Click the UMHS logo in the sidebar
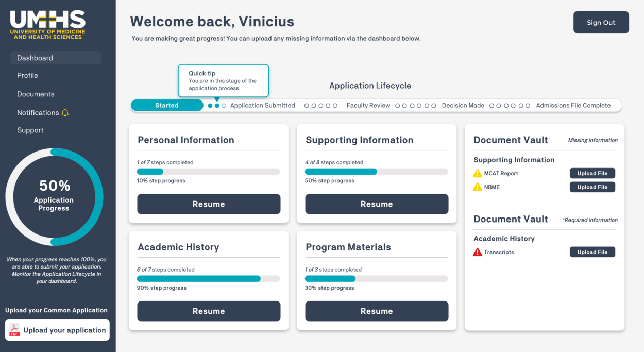This screenshot has height=352, width=644. pos(48,25)
